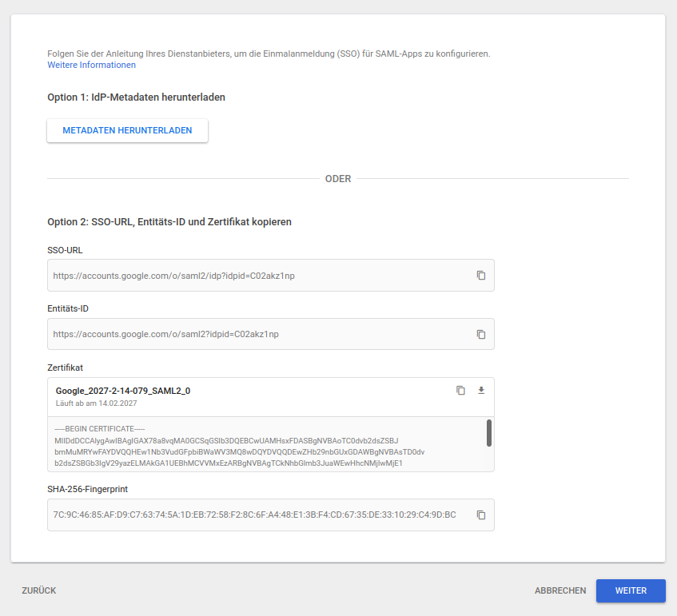Copy the Entitäts-ID value
This screenshot has height=616, width=677.
pyautogui.click(x=481, y=335)
